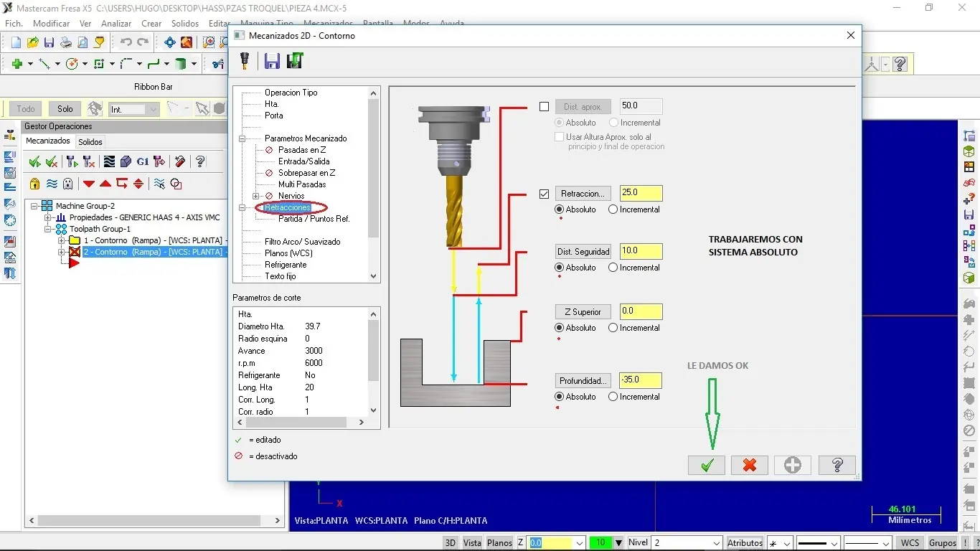980x551 pixels.
Task: Click the create-circle tool icon
Action: (72, 64)
